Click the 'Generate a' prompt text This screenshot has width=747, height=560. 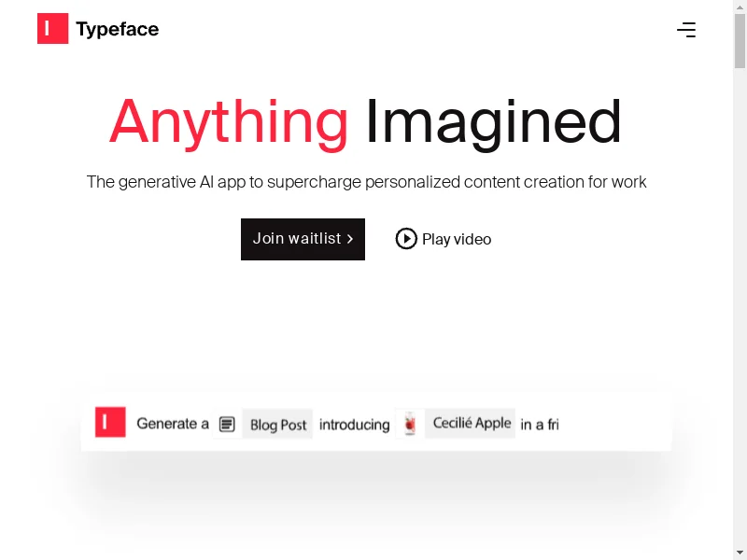click(x=173, y=424)
